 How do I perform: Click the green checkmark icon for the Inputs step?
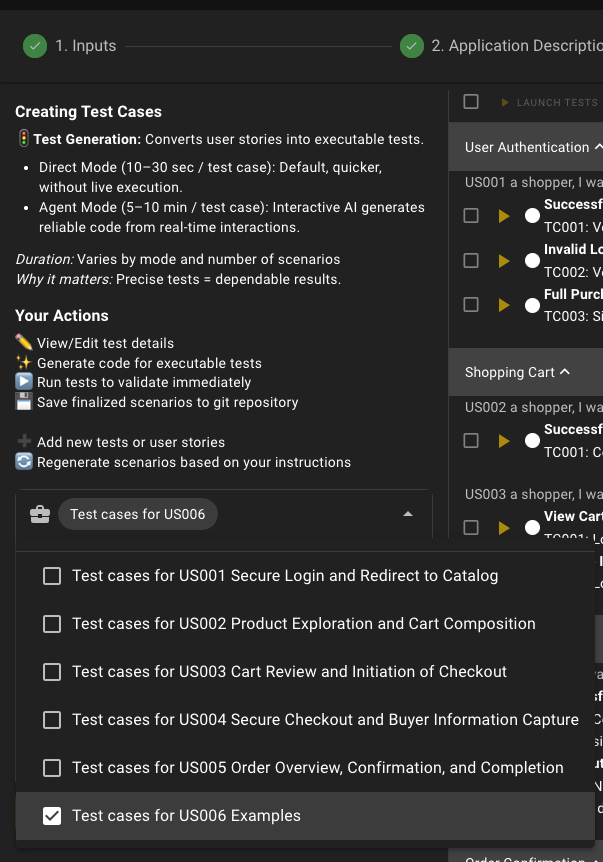35,46
